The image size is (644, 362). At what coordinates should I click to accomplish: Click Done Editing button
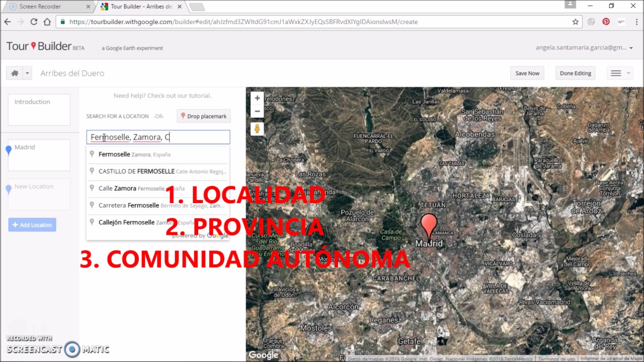coord(576,73)
